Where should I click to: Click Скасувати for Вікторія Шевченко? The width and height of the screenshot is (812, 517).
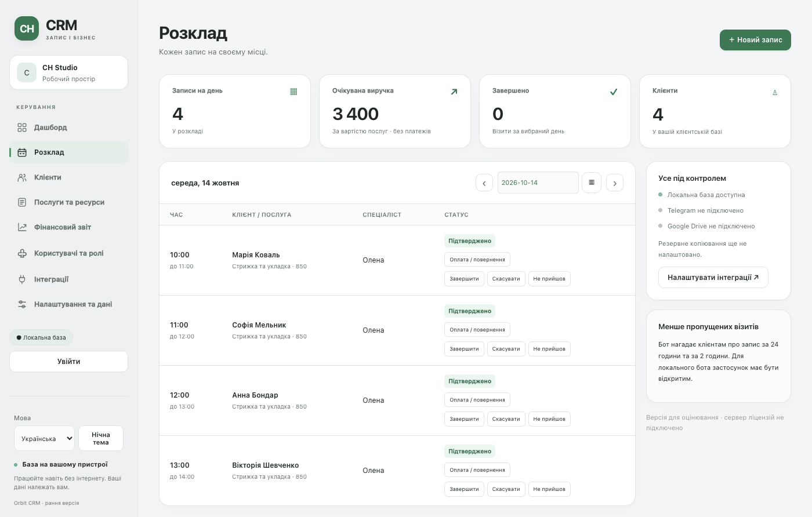click(x=506, y=489)
